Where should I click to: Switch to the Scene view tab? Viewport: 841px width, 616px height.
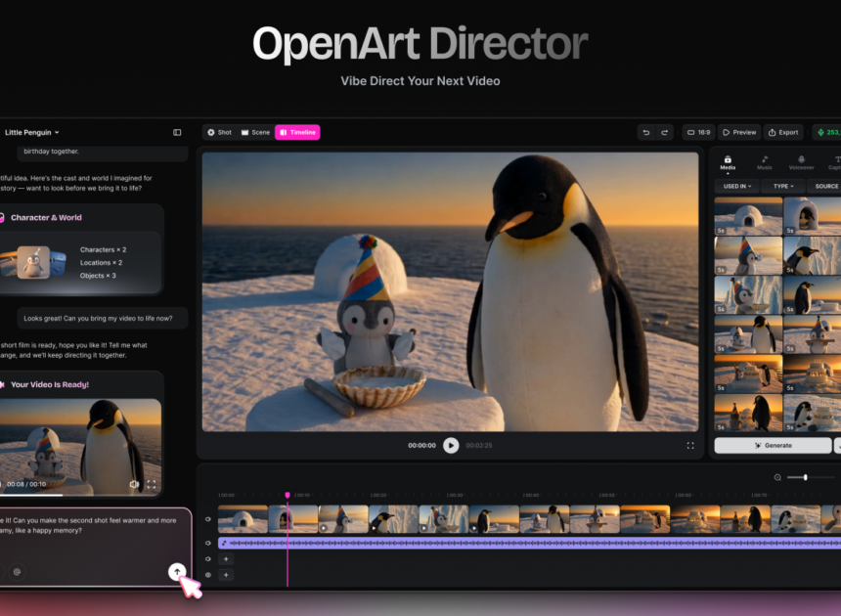click(255, 132)
